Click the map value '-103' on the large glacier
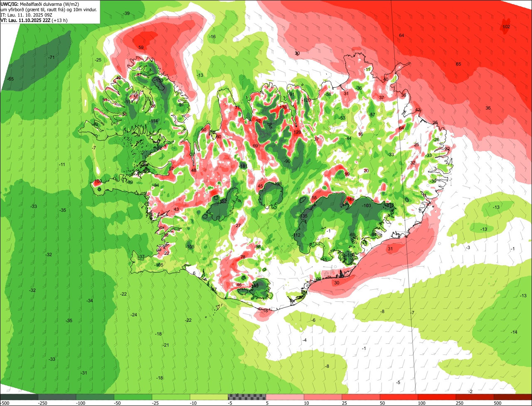Screen dimensions: 532x406 point(367,206)
